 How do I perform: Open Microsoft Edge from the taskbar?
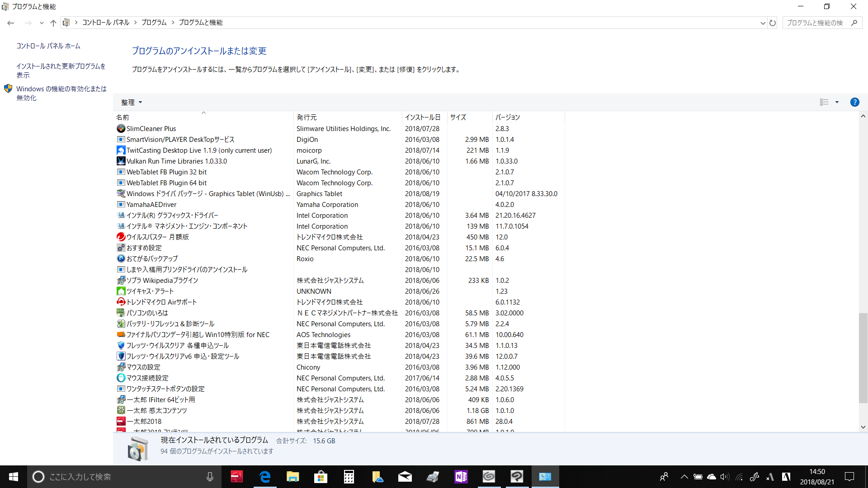click(265, 477)
